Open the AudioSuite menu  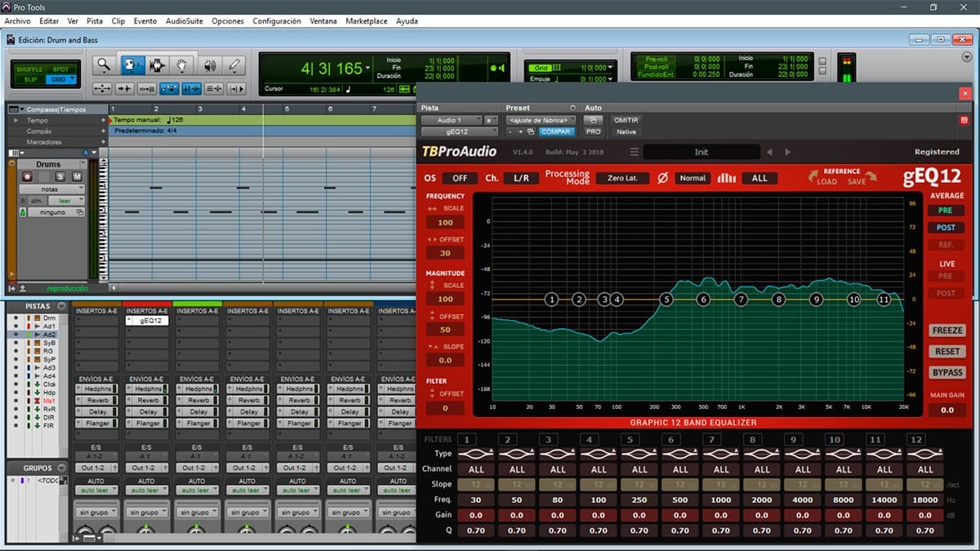tap(185, 21)
